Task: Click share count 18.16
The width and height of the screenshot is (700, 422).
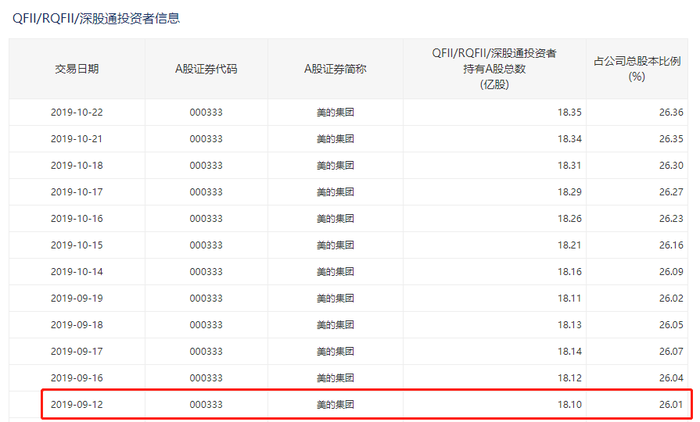Action: pyautogui.click(x=569, y=272)
